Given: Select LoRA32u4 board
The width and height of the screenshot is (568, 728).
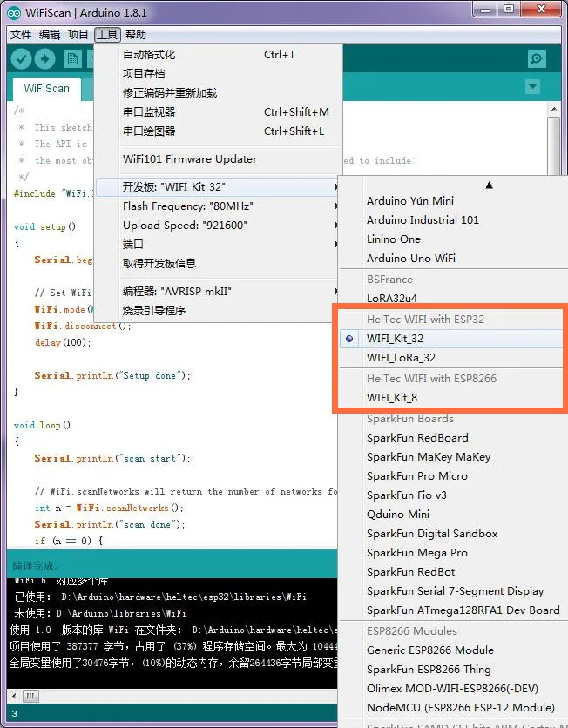Looking at the screenshot, I should click(453, 298).
